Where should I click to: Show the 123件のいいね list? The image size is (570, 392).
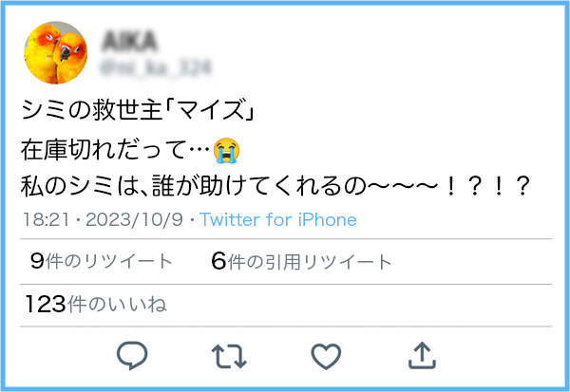96,304
